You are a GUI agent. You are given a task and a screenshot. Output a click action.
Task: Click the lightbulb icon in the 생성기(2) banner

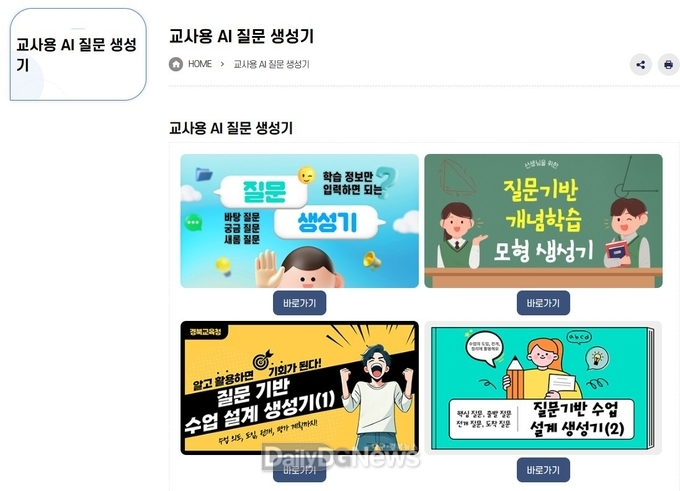[x=597, y=358]
